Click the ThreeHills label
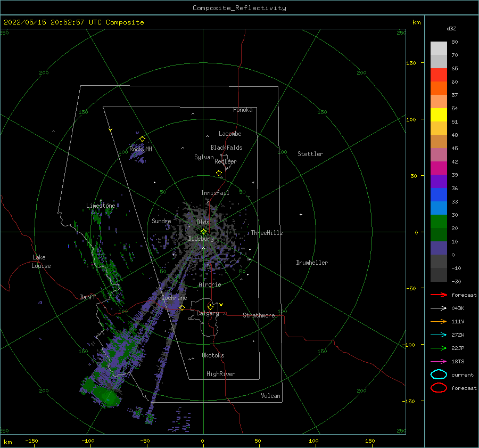This screenshot has width=479, height=448. point(267,233)
